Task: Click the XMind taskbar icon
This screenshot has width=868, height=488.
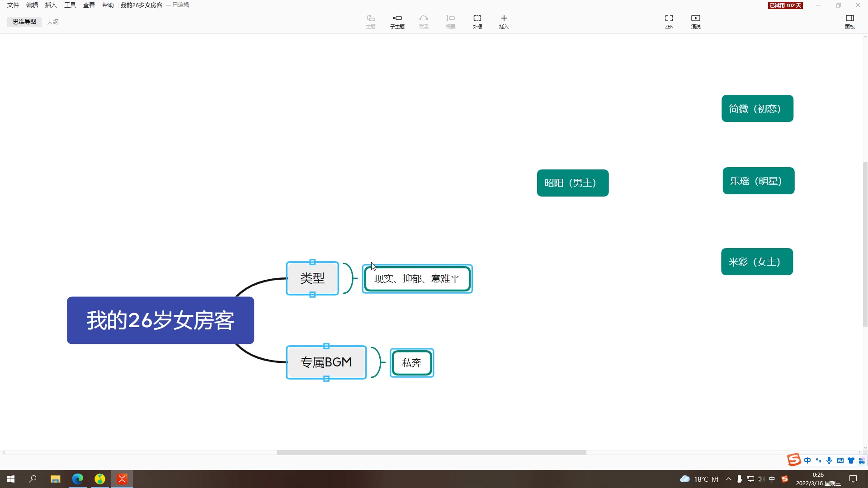Action: click(x=122, y=479)
